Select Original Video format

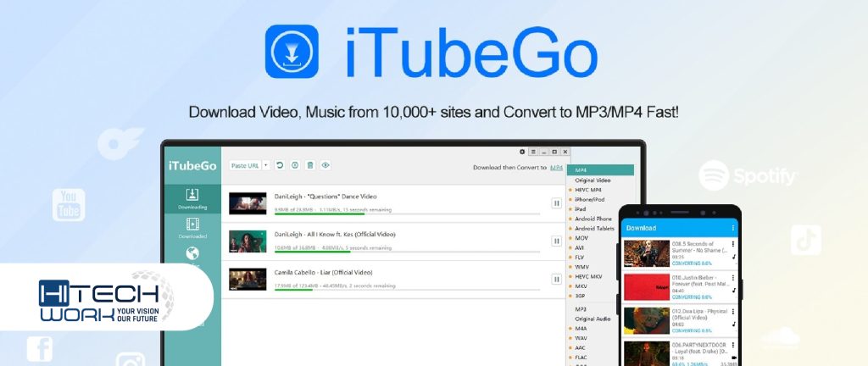click(x=593, y=180)
